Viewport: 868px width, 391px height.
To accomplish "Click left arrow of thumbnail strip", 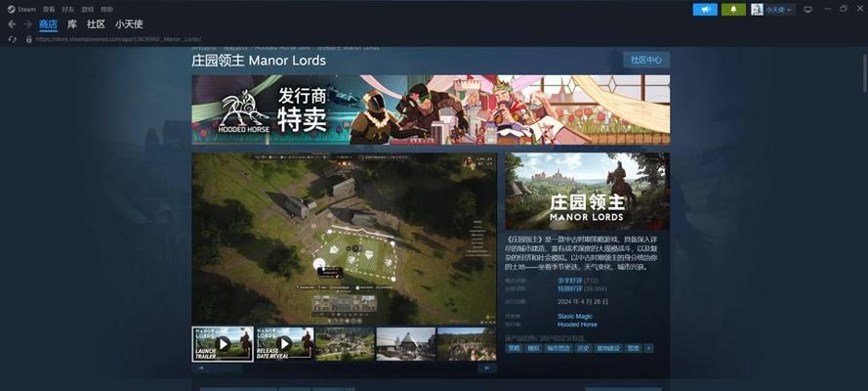I will tap(200, 369).
